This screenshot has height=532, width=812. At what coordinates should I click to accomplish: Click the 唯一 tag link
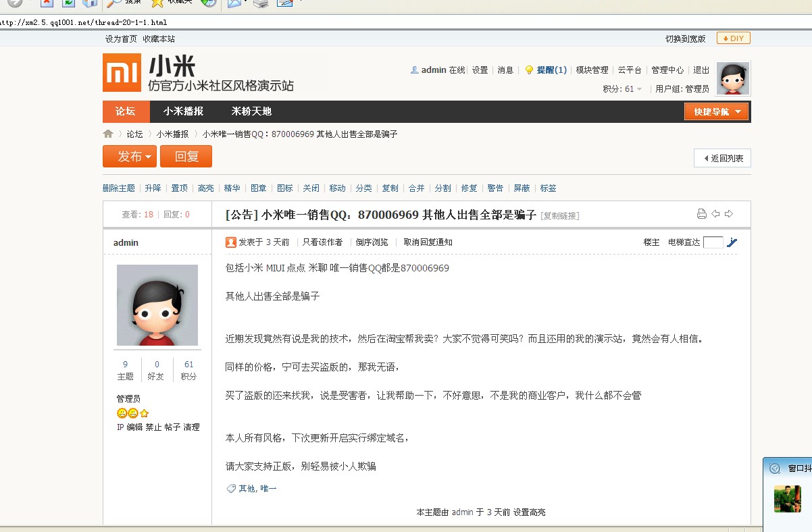(x=268, y=489)
